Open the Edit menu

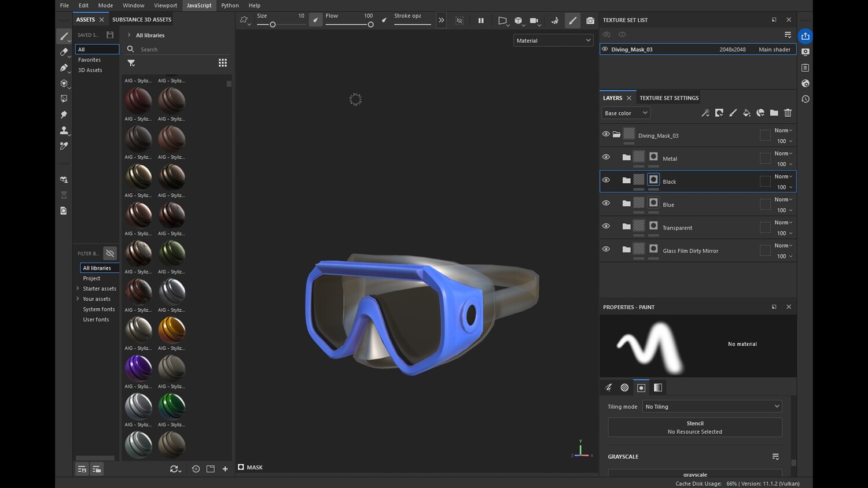pos(84,5)
